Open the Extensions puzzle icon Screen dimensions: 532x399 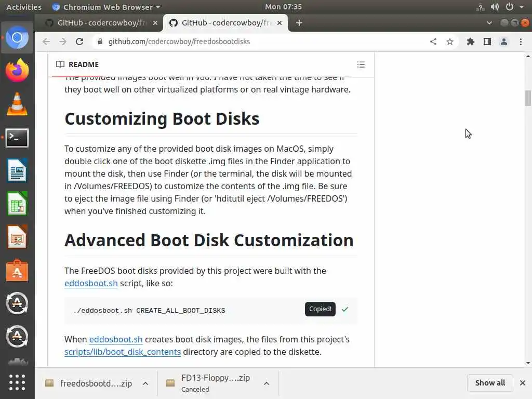coord(470,42)
